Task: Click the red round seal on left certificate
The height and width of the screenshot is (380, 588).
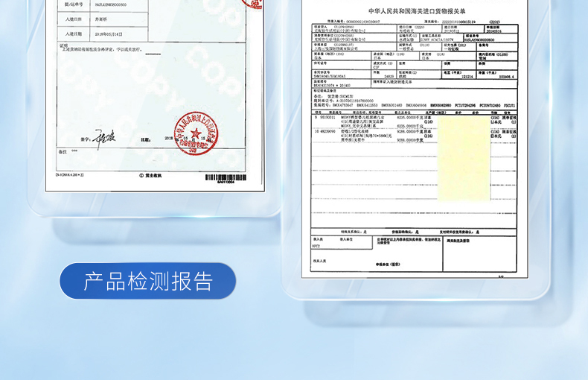Action: pos(196,134)
